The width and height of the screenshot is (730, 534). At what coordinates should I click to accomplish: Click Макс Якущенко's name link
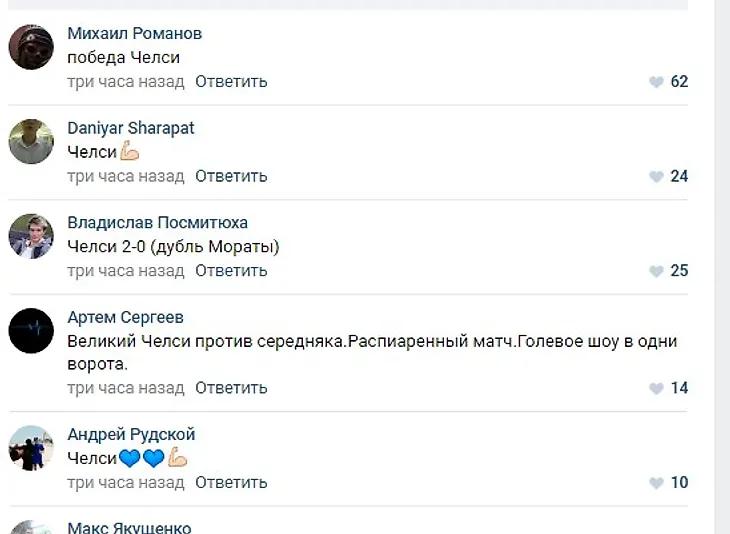pyautogui.click(x=129, y=527)
